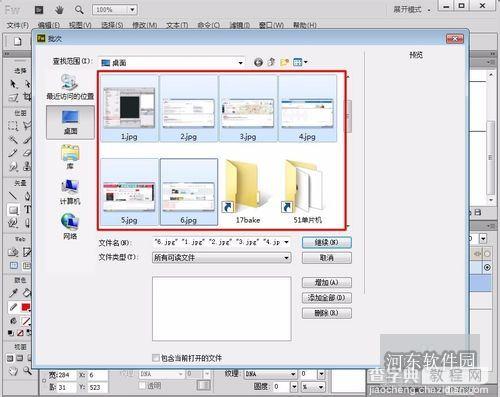Go up one folder level
Viewport: 500px width, 397px height.
click(x=271, y=62)
